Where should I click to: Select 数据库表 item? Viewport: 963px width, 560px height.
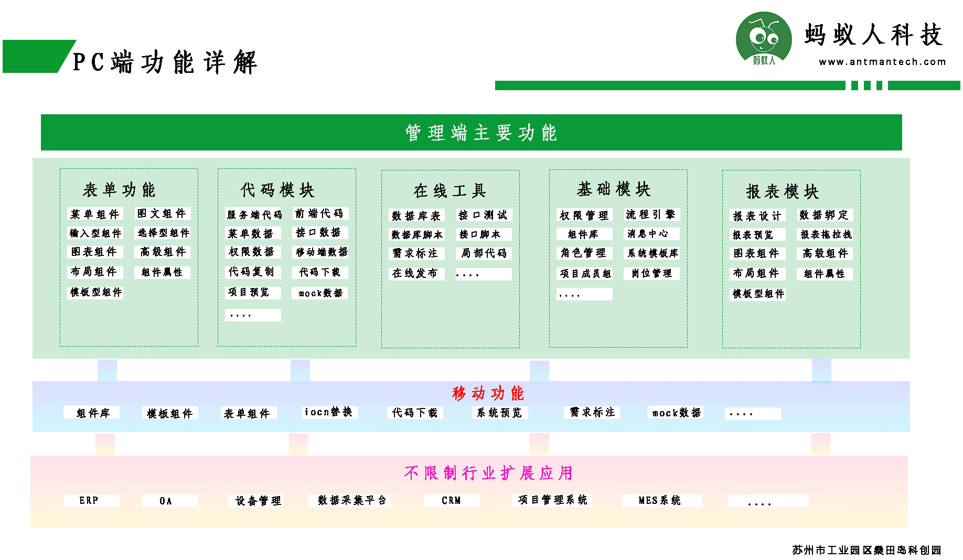(416, 216)
